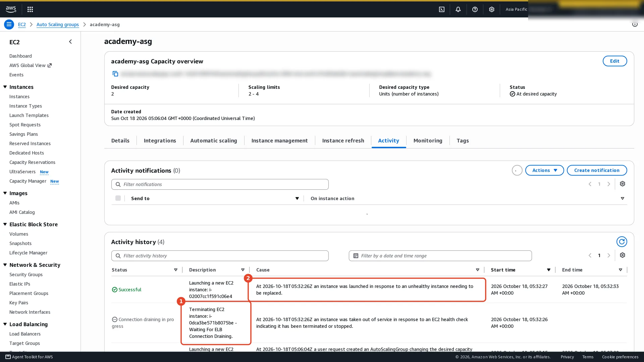The width and height of the screenshot is (644, 362).
Task: Copy the Auto Scaling group ARN
Action: click(x=115, y=74)
